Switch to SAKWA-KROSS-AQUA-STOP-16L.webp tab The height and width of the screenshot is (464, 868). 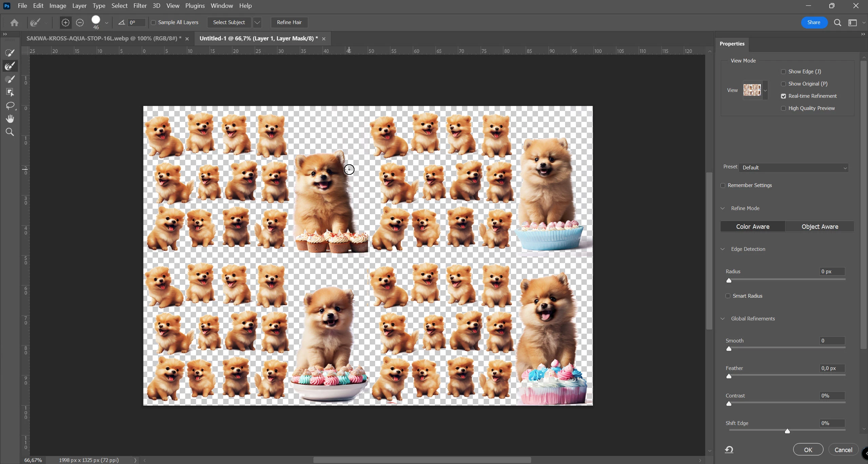coord(103,39)
